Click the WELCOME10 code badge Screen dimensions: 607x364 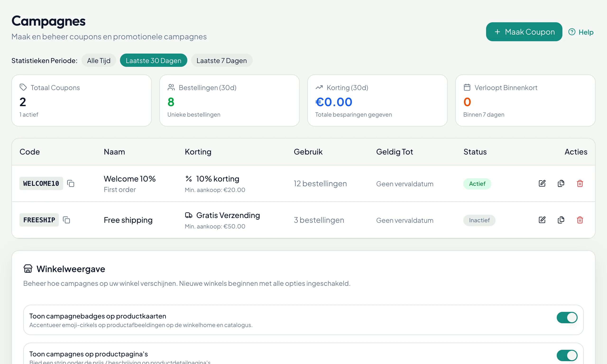tap(41, 183)
